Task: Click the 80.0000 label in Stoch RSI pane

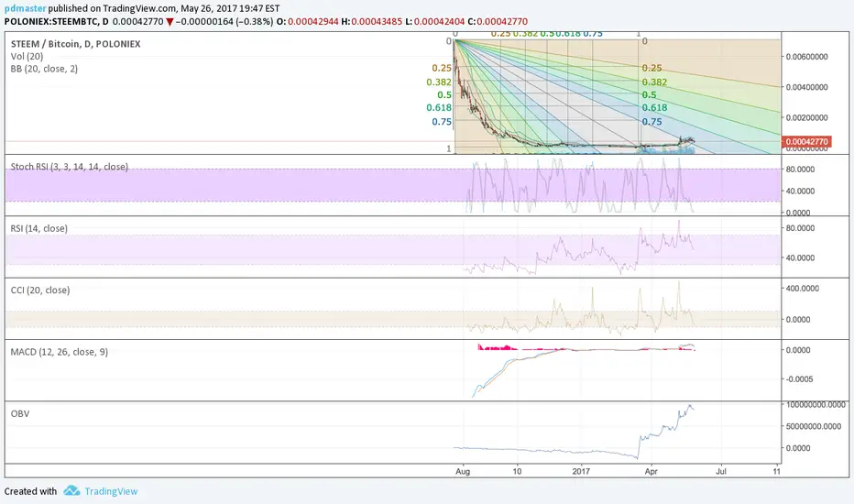Action: [800, 169]
